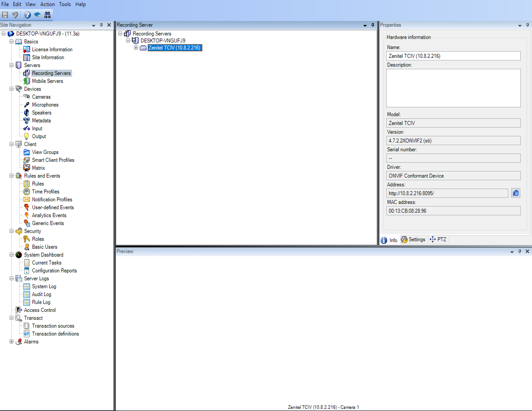Open the Rule Log entry

click(41, 303)
